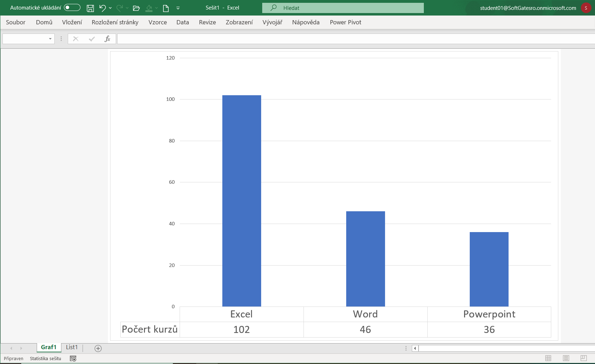The width and height of the screenshot is (595, 364).
Task: Select the blue Excel bar
Action: (x=242, y=201)
